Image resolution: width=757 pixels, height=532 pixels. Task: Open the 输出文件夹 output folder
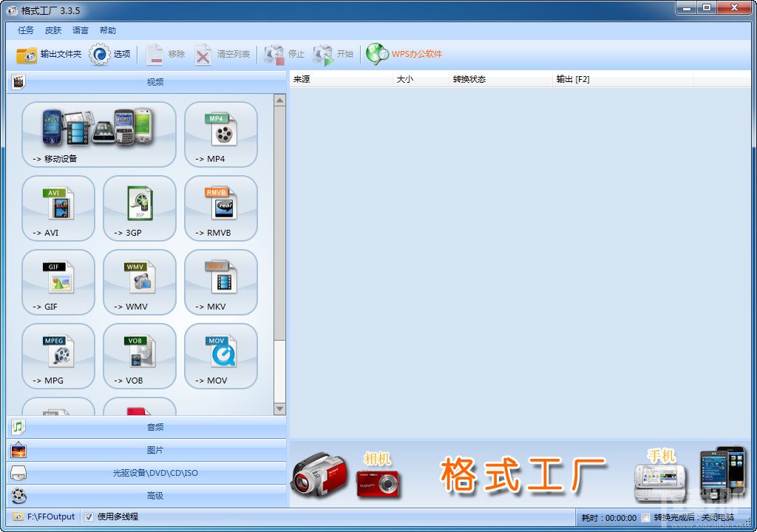click(48, 54)
